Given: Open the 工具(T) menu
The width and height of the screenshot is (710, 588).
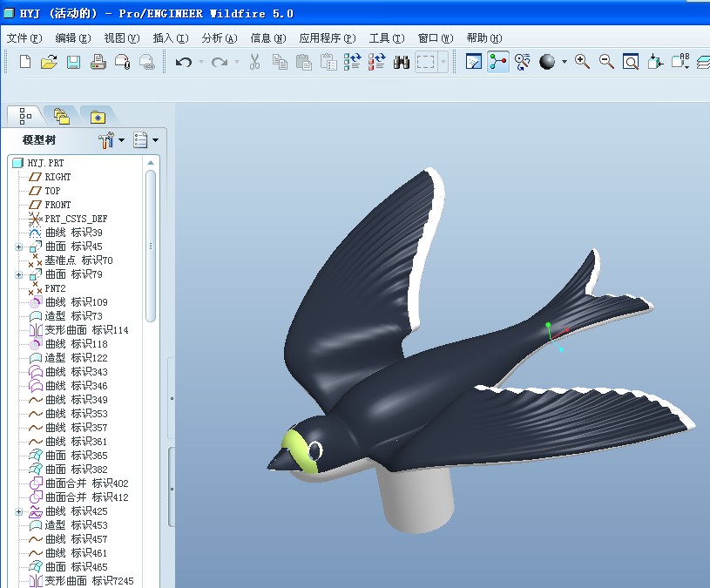Looking at the screenshot, I should click(x=387, y=38).
